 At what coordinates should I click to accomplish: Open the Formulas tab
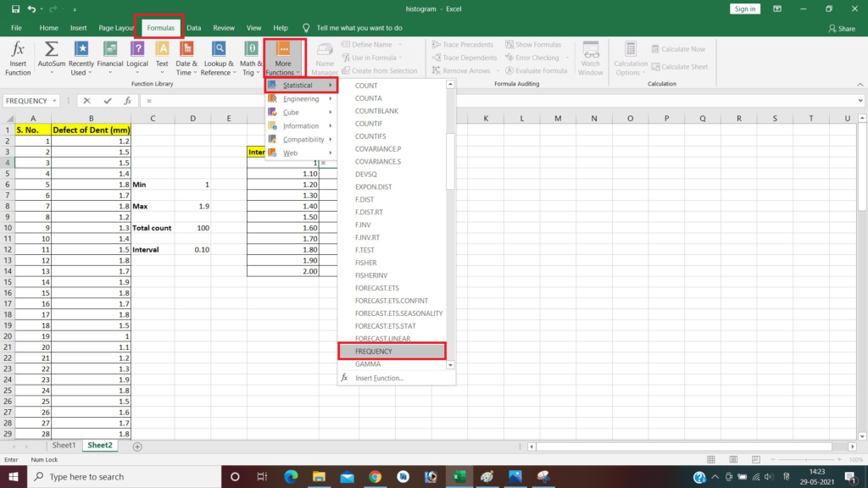[160, 28]
